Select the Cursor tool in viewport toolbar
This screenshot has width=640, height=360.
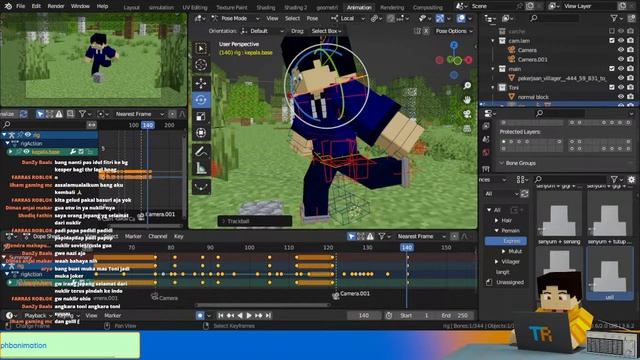pyautogui.click(x=201, y=64)
